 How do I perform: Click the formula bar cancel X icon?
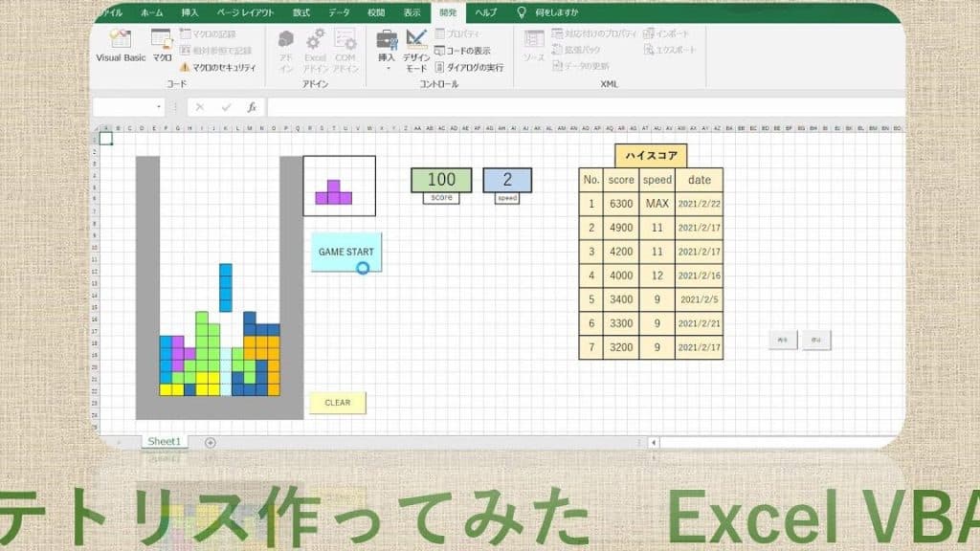point(199,107)
